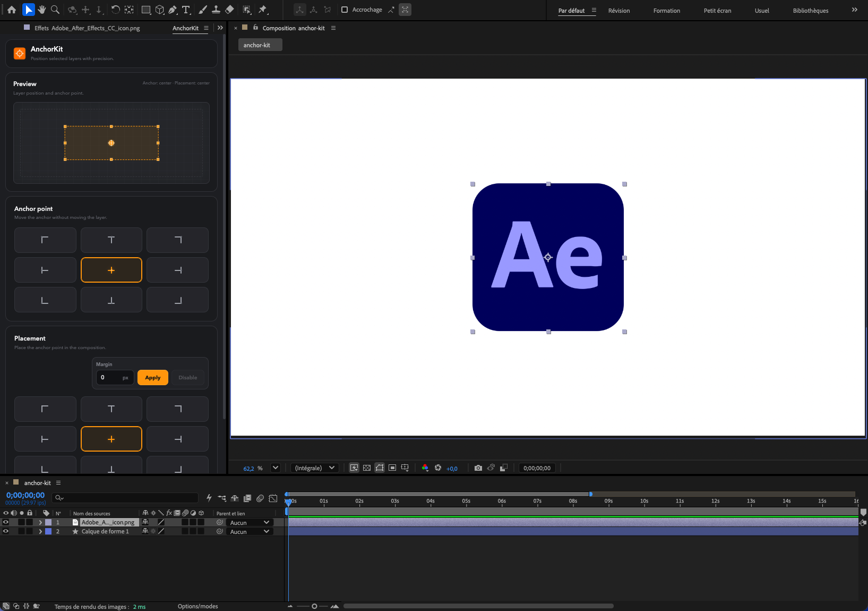The height and width of the screenshot is (611, 868).
Task: Open the composition mini-flowchart icon
Action: coord(222,498)
